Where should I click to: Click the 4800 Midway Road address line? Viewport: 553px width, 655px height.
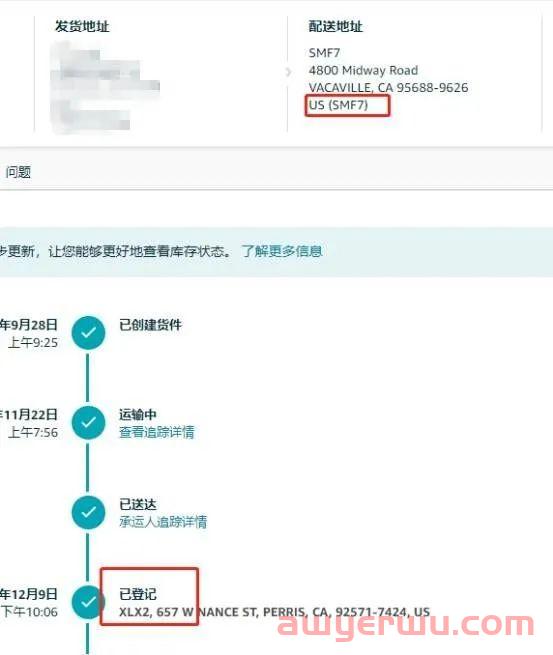[x=363, y=70]
